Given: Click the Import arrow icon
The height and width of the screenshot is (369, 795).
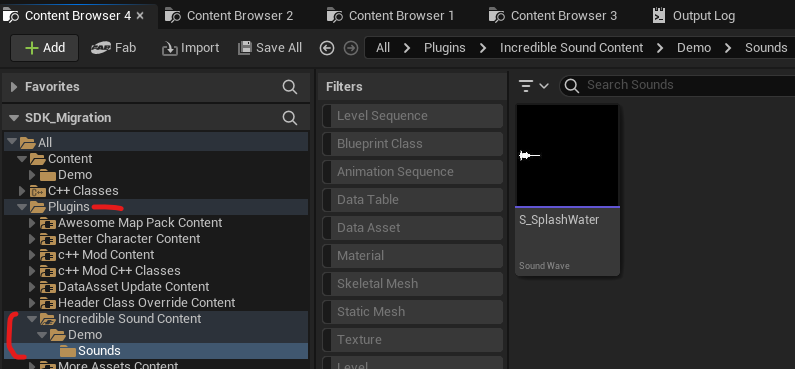Looking at the screenshot, I should click(x=169, y=48).
